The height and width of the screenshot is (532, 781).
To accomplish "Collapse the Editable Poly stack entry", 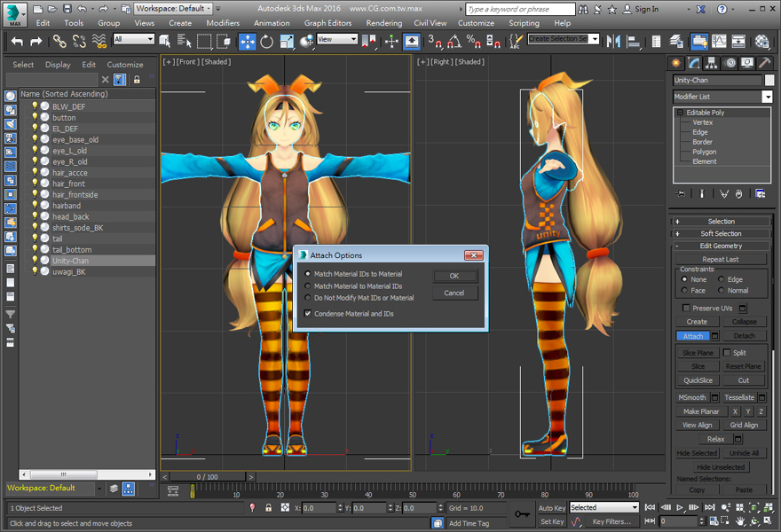I will 680,113.
